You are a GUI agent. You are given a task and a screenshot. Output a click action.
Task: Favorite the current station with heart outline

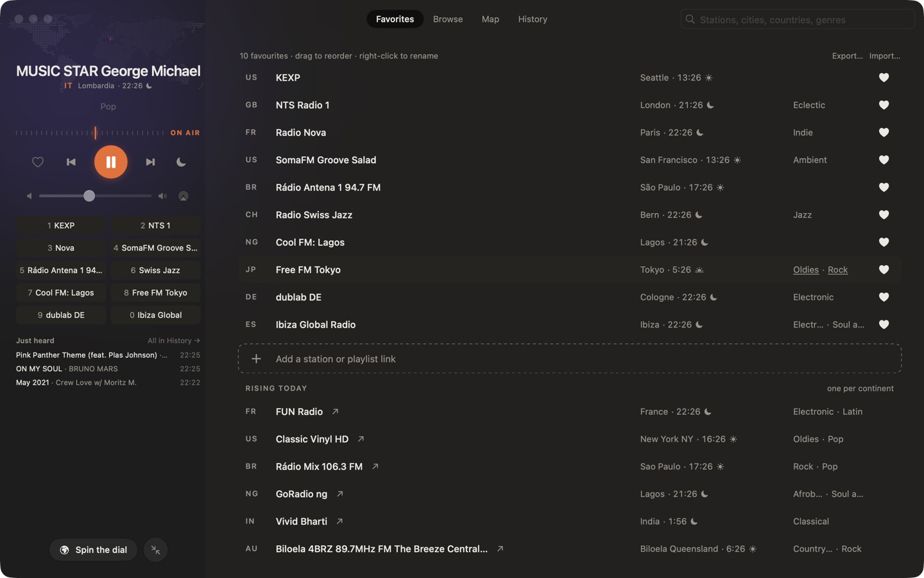pos(38,162)
